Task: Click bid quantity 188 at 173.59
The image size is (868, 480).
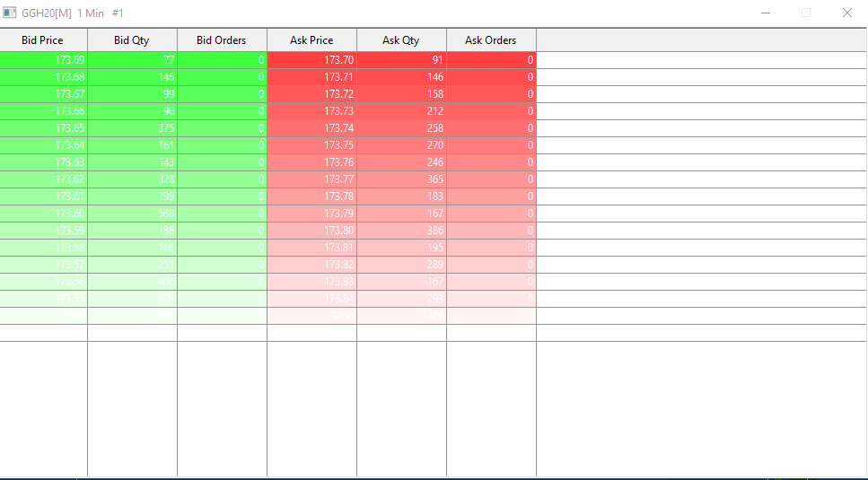Action: coord(132,231)
